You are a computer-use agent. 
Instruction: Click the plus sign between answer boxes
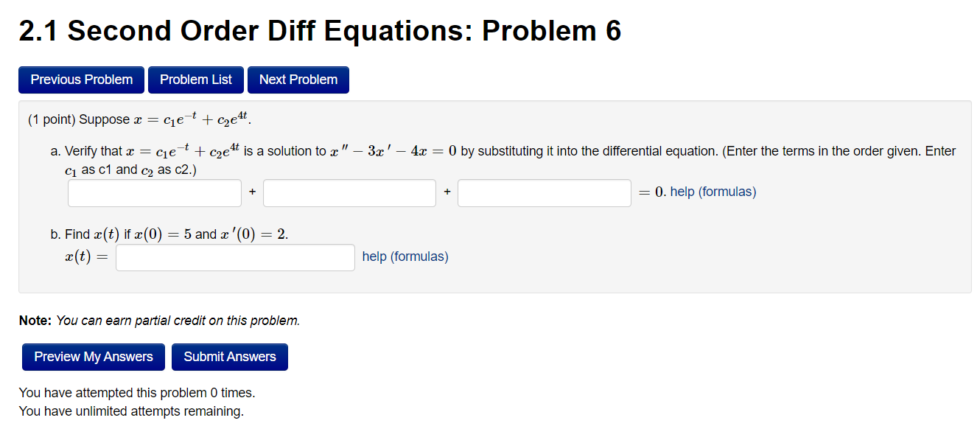click(251, 192)
